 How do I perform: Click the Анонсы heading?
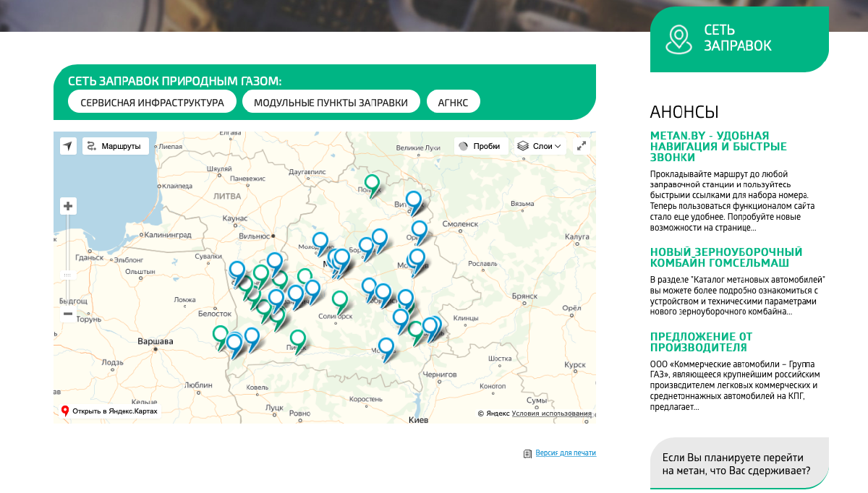pos(684,112)
